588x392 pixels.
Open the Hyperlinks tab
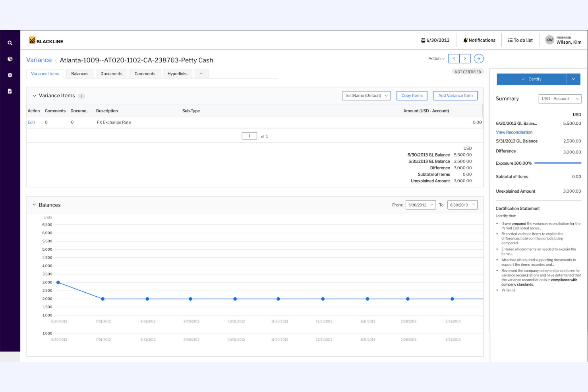coord(177,73)
